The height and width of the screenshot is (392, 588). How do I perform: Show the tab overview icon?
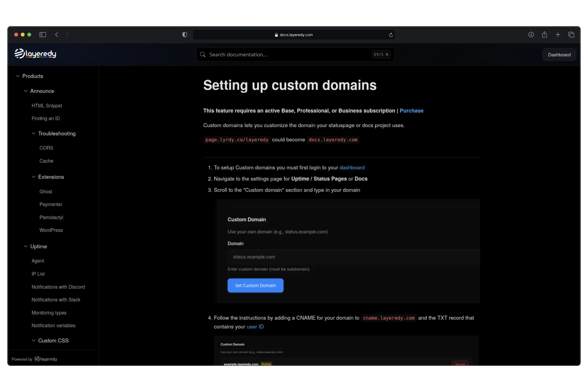point(571,35)
